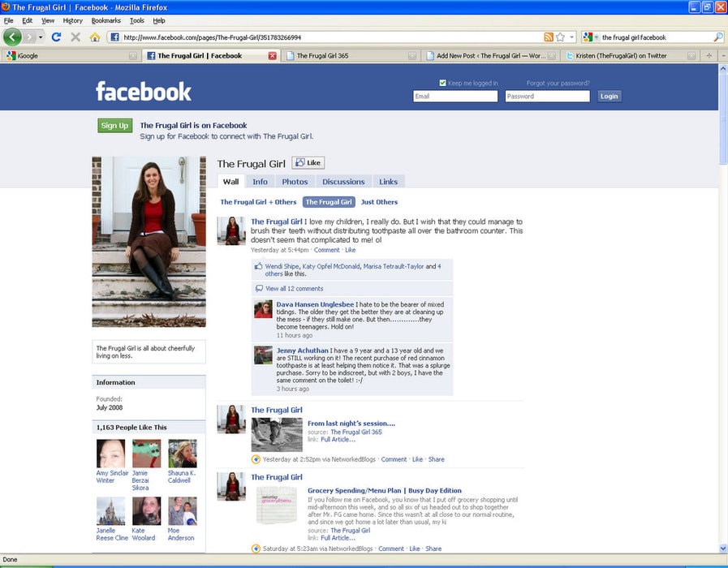Toggle the Keep me logged in checkbox
Screen dimensions: 728x568
pyautogui.click(x=442, y=83)
